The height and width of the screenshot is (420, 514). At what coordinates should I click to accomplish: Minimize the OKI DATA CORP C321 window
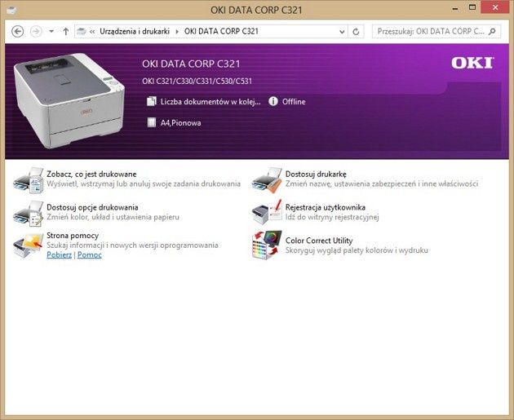click(455, 9)
